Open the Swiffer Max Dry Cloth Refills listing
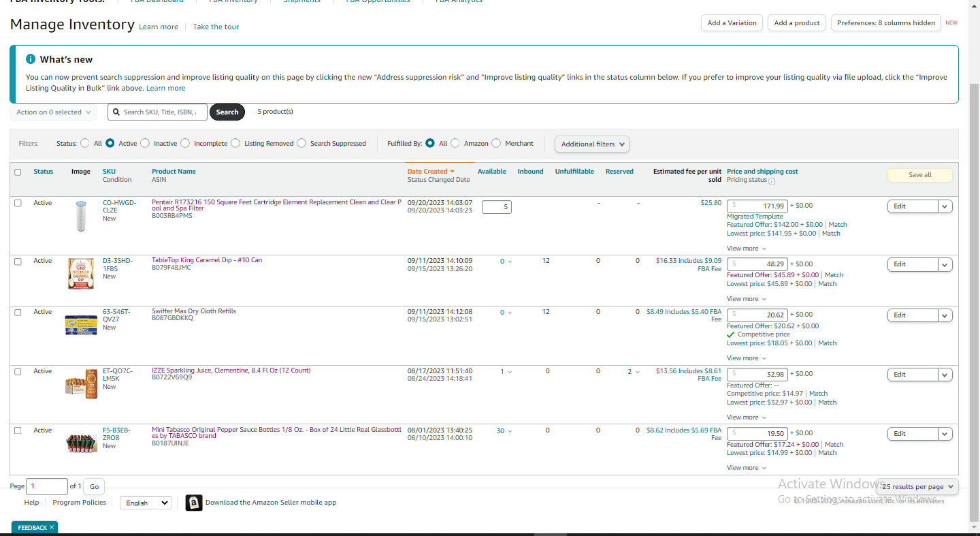Viewport: 980px width, 536px height. [194, 311]
